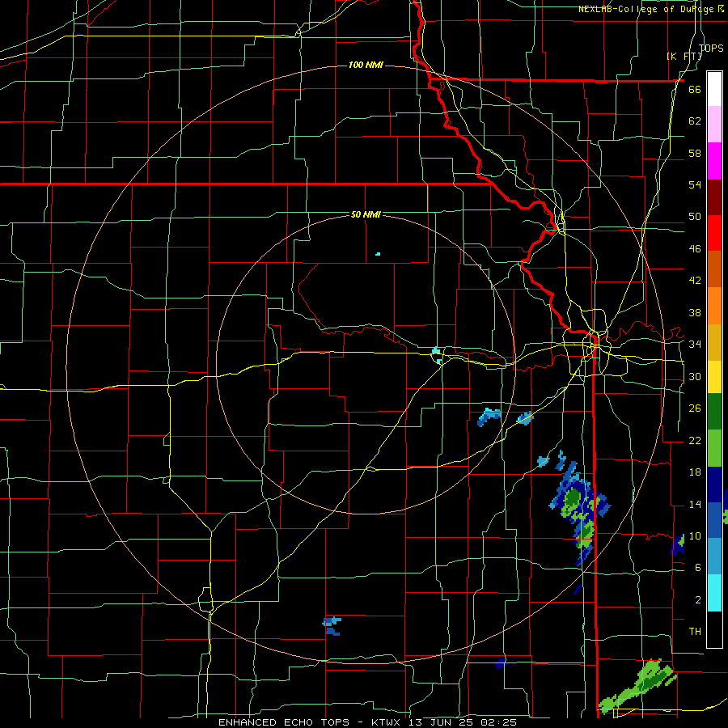728x728 pixels.
Task: Select the 46 value on the scale
Action: pos(695,249)
